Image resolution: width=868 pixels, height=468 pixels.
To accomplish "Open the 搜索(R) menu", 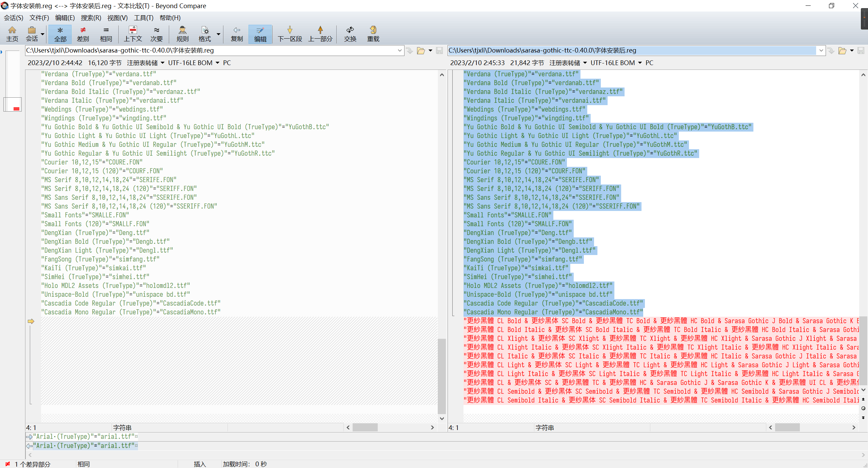I will pos(91,18).
